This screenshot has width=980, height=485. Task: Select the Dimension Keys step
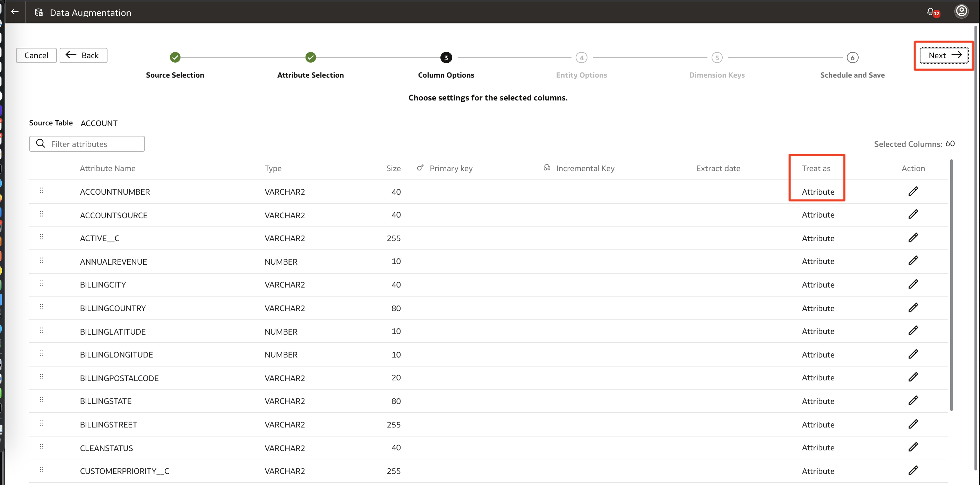click(717, 58)
